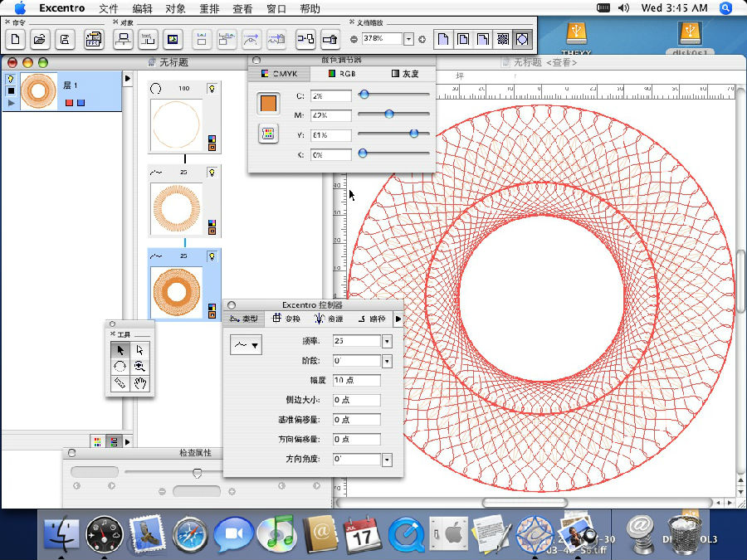Click the zoom-in plus icon in toolbar
This screenshot has width=747, height=560.
[422, 39]
